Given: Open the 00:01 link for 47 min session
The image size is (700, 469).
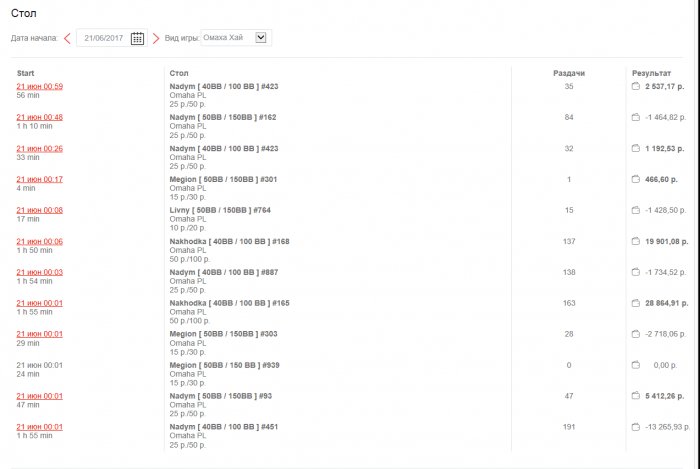Looking at the screenshot, I should pos(40,396).
